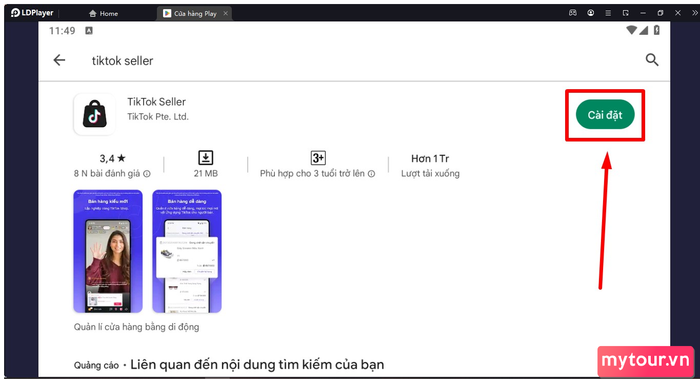This screenshot has height=385, width=700.
Task: Open rating info icon beside reviews
Action: pyautogui.click(x=147, y=174)
